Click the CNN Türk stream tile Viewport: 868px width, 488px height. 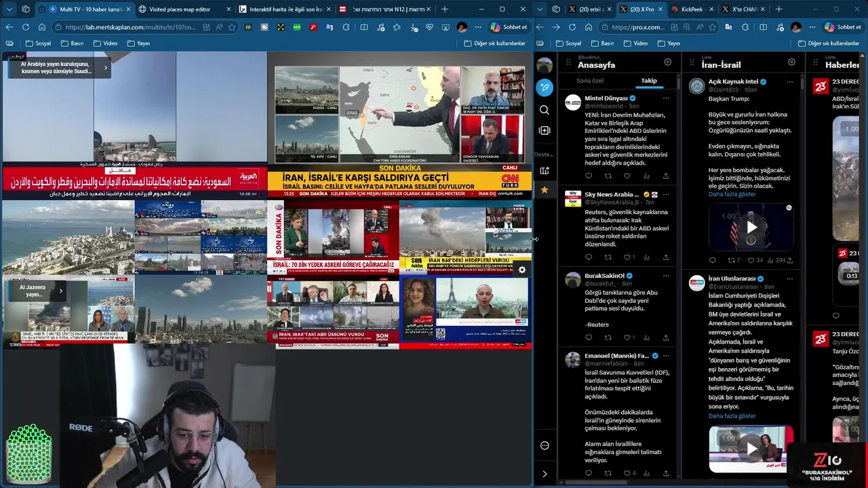[399, 127]
